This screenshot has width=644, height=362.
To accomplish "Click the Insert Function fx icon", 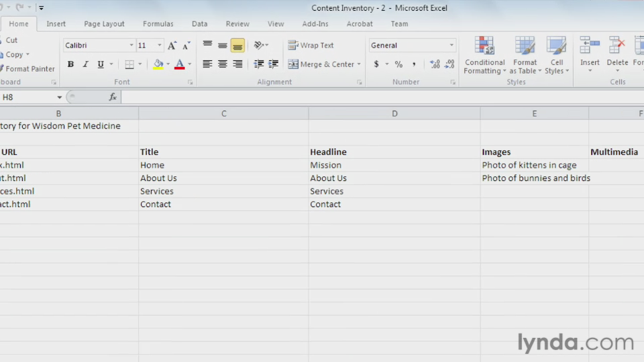I will (x=113, y=97).
